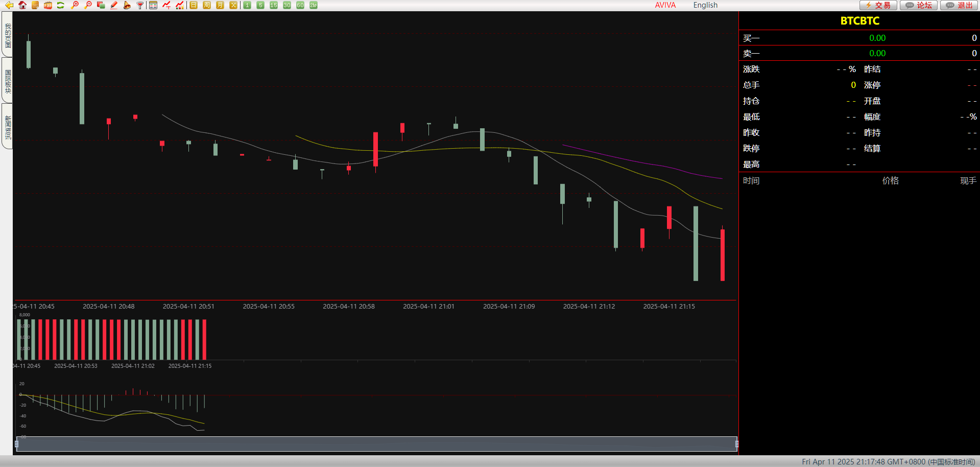Switch to the 1-minute chart period
The image size is (980, 467).
[247, 5]
